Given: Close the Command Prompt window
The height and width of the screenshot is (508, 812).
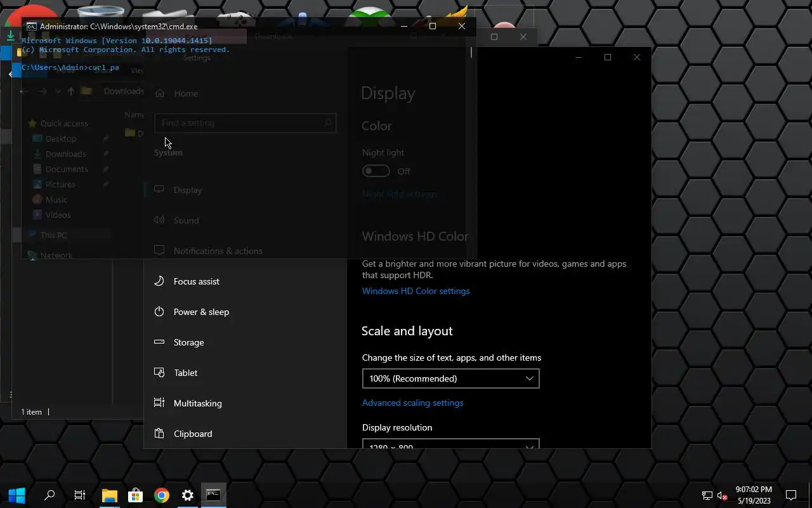Looking at the screenshot, I should click(x=462, y=26).
